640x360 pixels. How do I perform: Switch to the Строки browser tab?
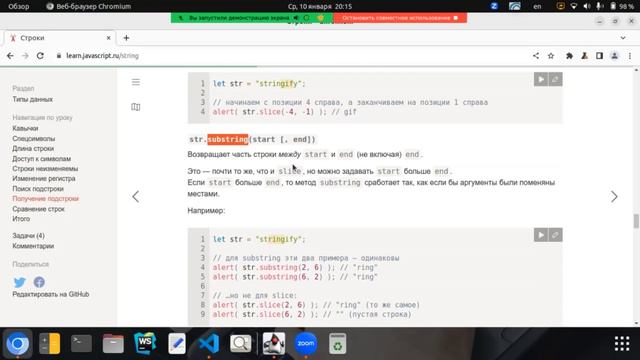(x=60, y=38)
